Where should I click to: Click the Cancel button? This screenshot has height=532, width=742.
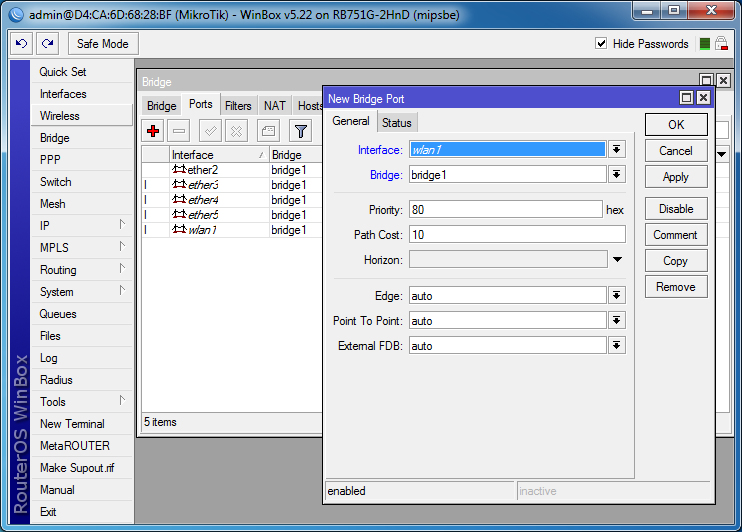coord(676,151)
